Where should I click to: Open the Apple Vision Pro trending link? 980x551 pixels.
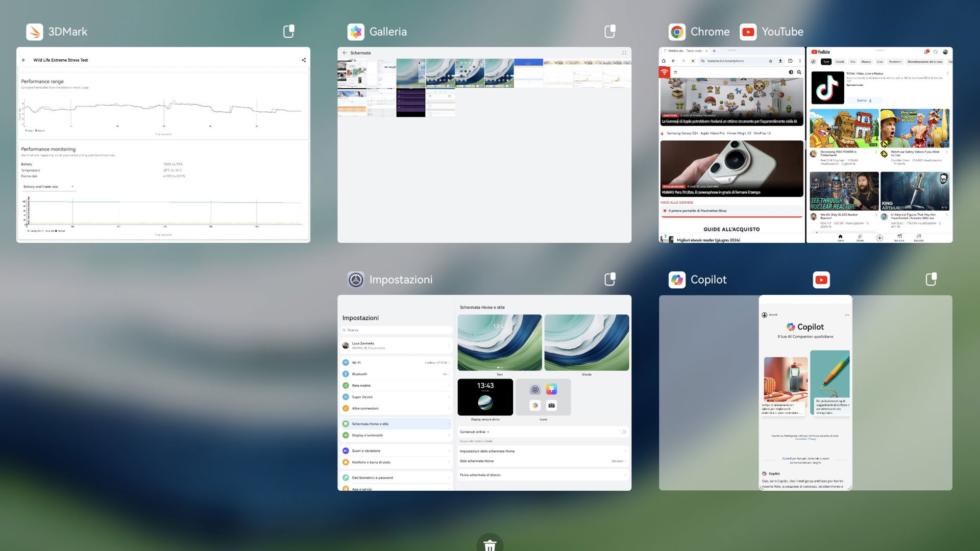(x=712, y=133)
